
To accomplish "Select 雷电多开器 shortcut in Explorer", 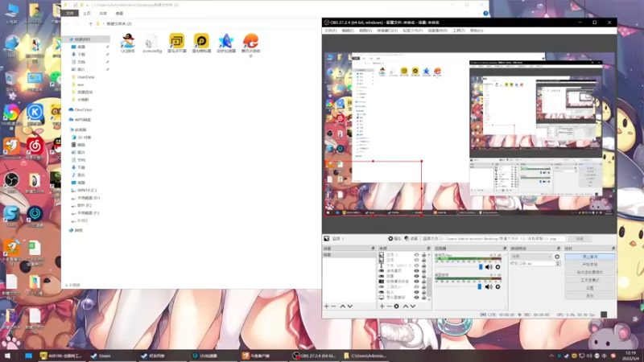I will [x=176, y=43].
